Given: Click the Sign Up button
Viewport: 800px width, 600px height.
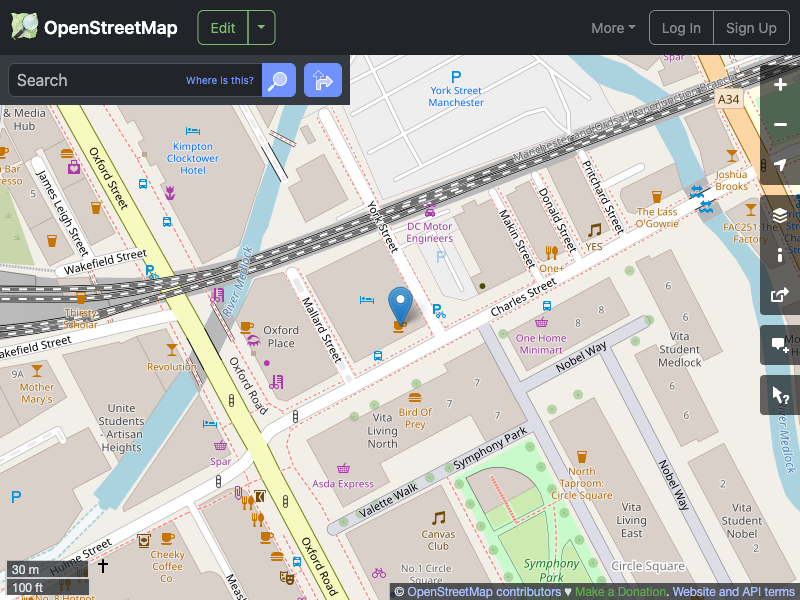Looking at the screenshot, I should click(751, 27).
